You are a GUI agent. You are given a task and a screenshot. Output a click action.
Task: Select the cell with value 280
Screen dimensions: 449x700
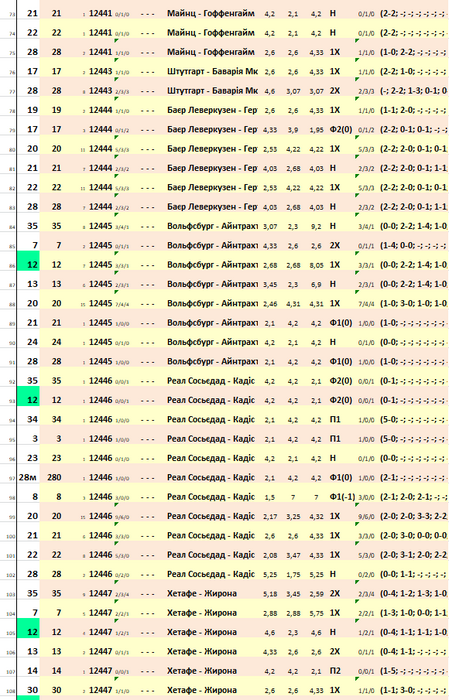point(54,477)
